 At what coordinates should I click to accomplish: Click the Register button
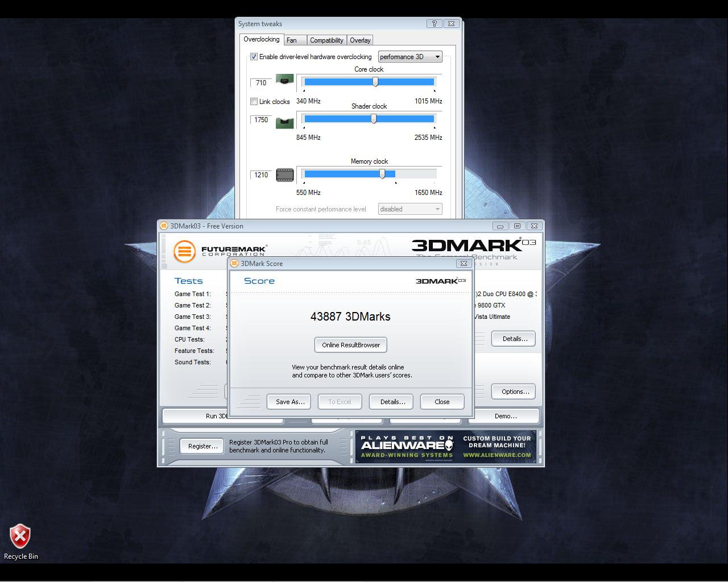(202, 446)
